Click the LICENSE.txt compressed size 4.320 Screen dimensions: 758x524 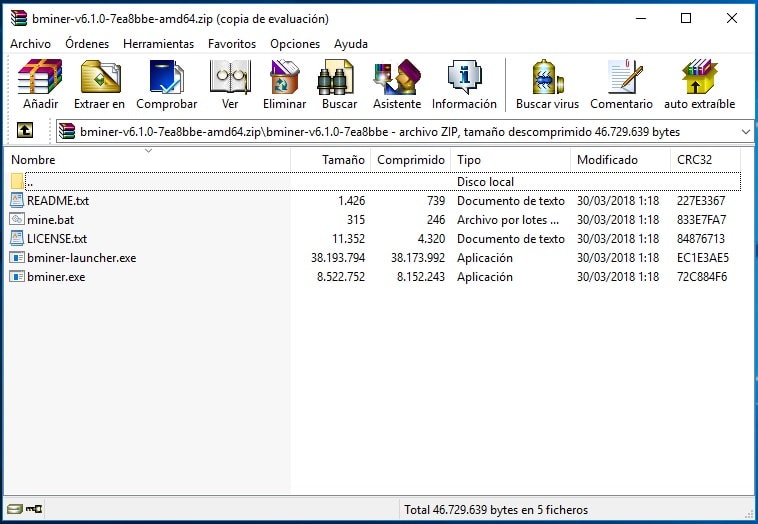coord(431,238)
